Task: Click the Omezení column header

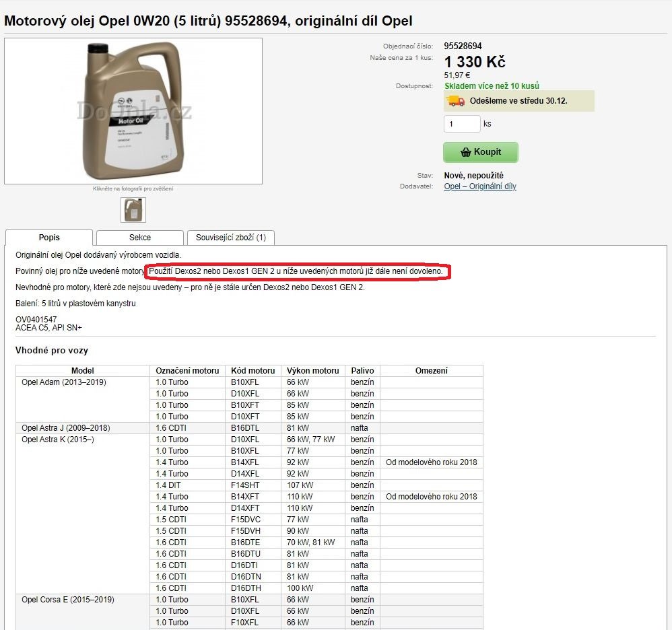Action: [x=432, y=371]
